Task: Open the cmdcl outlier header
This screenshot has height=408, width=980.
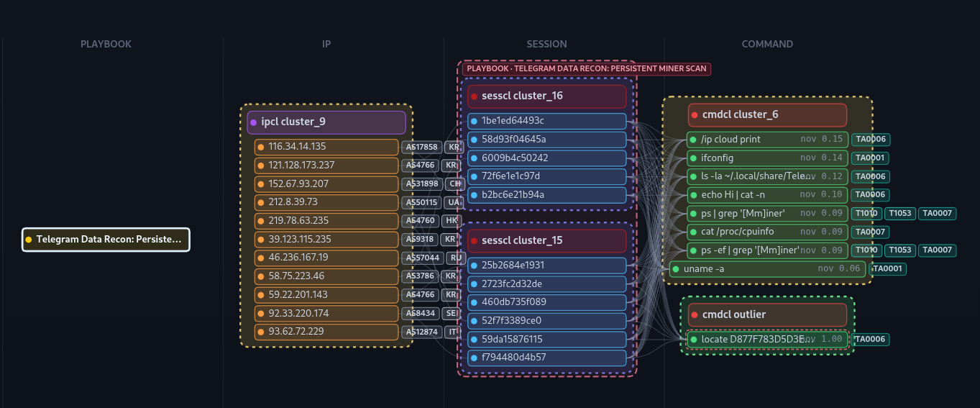Action: pyautogui.click(x=768, y=315)
